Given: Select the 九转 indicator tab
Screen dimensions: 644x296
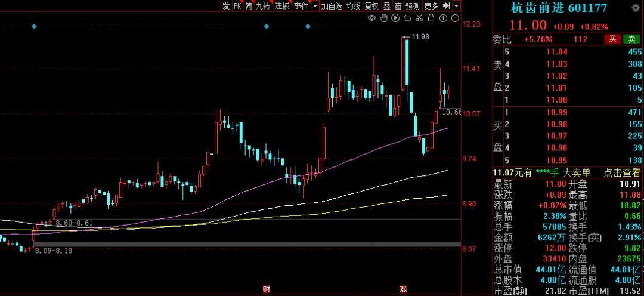Looking at the screenshot, I should pyautogui.click(x=263, y=6).
